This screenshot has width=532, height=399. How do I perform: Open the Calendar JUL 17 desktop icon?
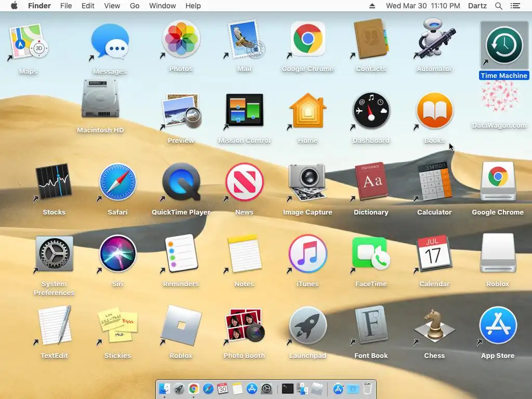click(434, 254)
